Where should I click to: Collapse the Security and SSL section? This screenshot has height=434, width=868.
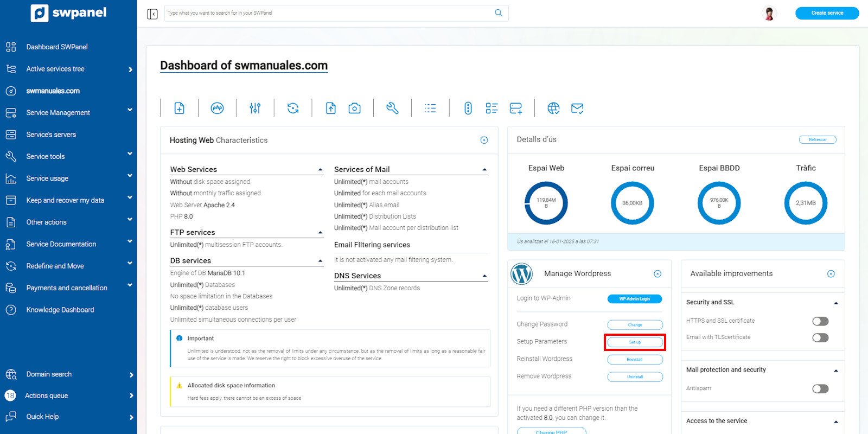pos(836,303)
